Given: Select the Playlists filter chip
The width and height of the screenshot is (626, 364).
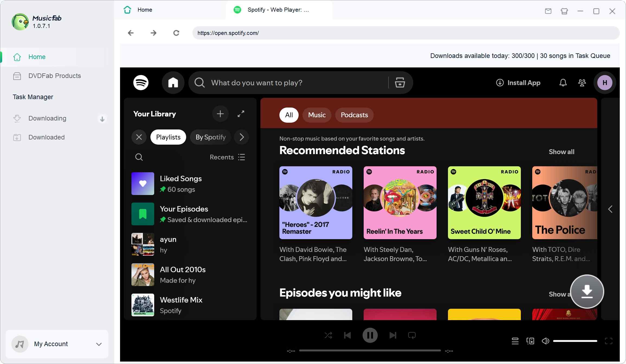Looking at the screenshot, I should coord(168,137).
